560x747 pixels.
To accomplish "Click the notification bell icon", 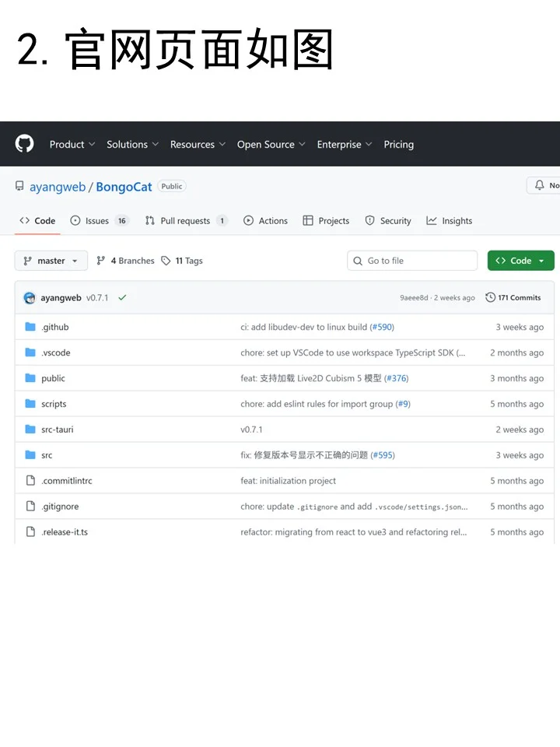I will 540,185.
